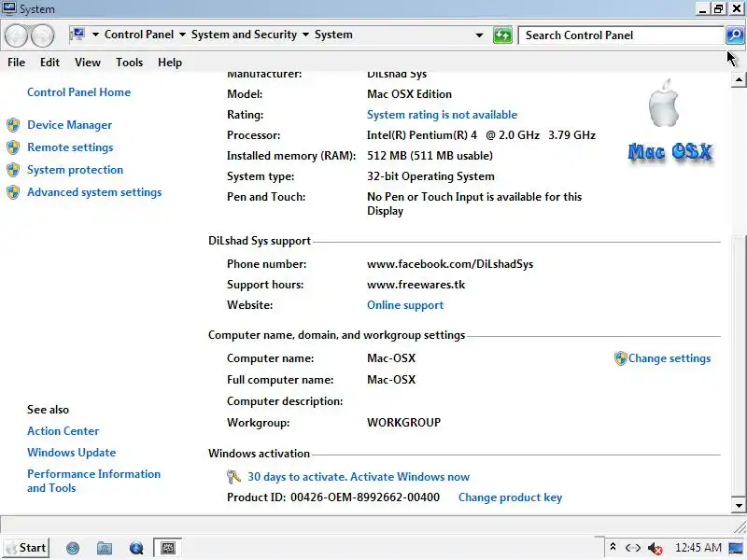Click the shield icon beside Advanced system settings

13,192
